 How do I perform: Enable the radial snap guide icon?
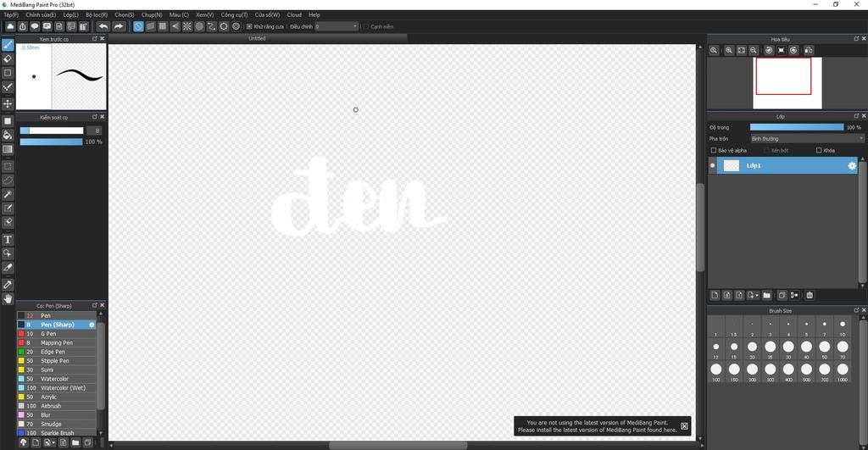point(187,26)
